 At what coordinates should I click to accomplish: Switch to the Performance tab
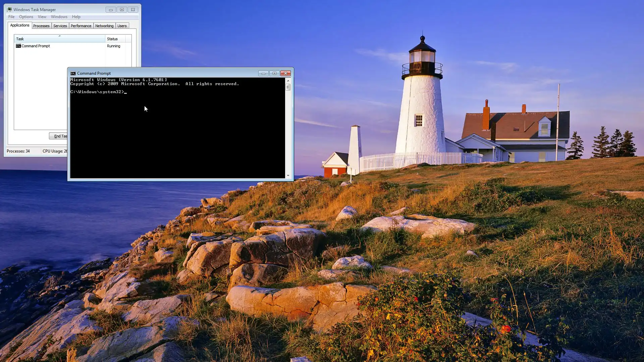click(x=81, y=26)
